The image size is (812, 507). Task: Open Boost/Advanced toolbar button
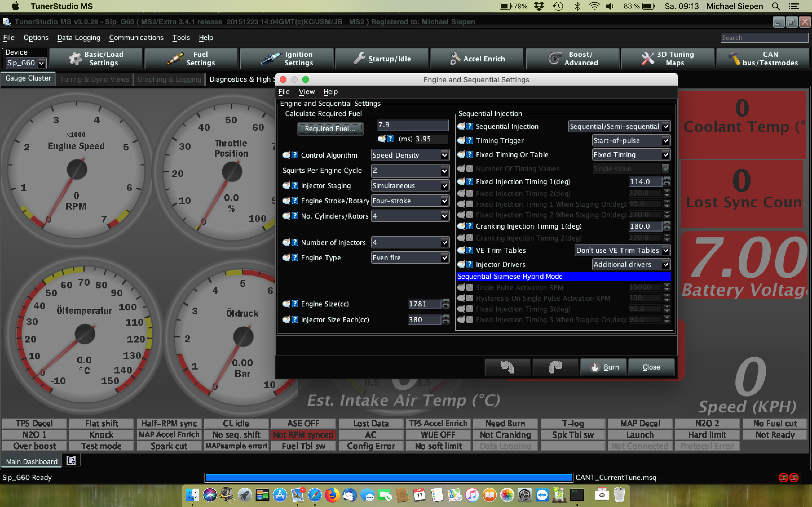572,59
